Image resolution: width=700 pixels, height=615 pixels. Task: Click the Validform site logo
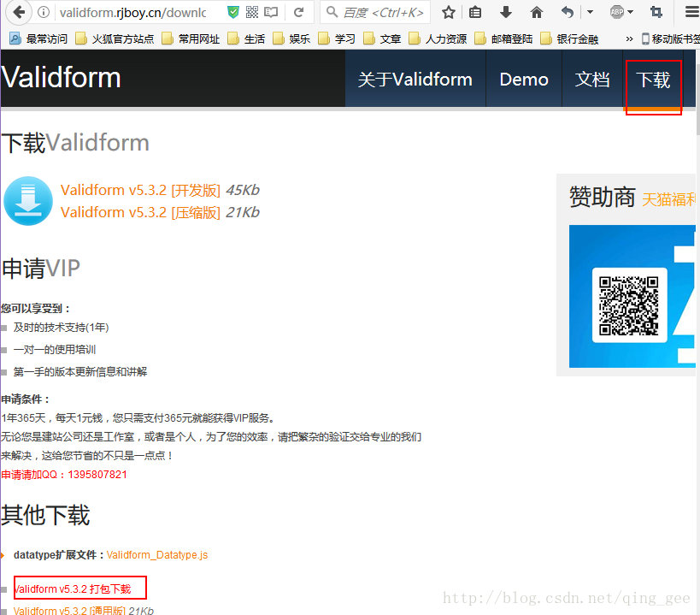62,77
